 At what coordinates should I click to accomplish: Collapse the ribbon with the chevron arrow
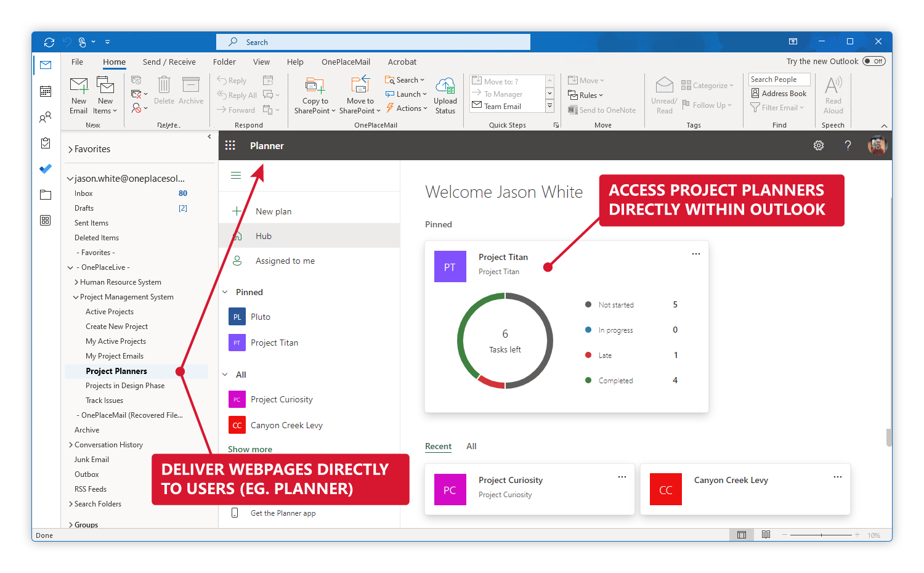[x=884, y=126]
